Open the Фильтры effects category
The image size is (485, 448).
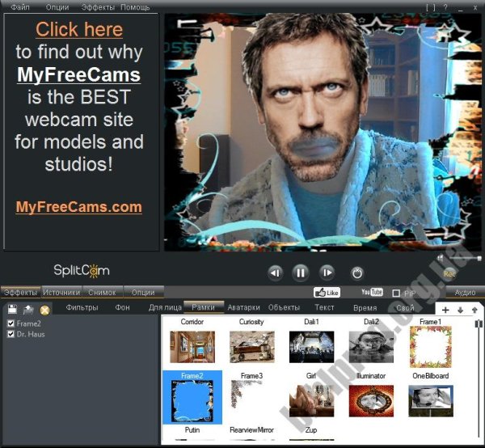82,307
